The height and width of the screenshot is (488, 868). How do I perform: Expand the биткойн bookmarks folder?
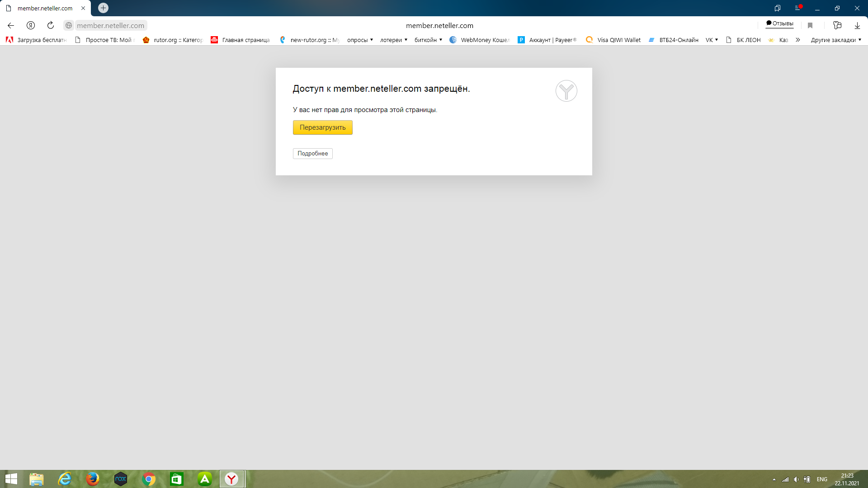click(428, 40)
